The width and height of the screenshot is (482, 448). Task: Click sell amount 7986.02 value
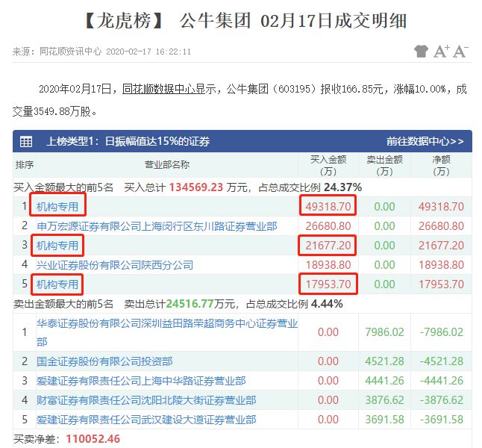point(384,332)
